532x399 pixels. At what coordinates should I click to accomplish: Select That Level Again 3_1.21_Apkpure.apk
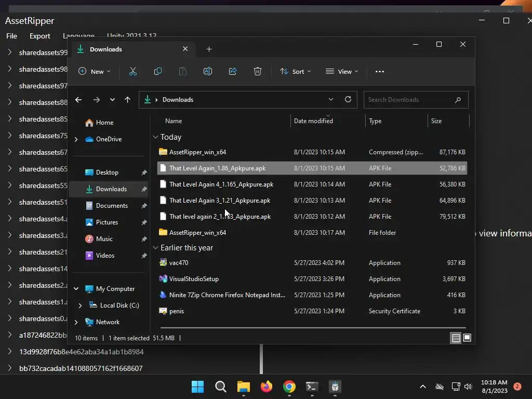(x=312, y=201)
